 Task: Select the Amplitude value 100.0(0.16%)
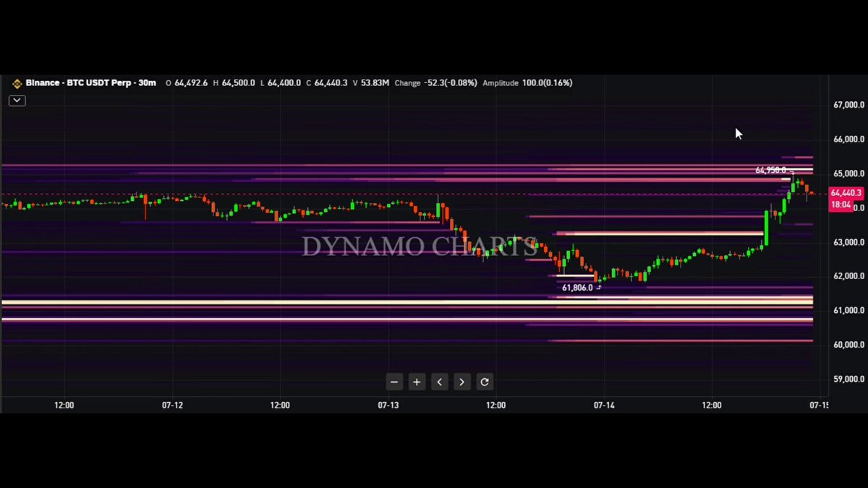pyautogui.click(x=546, y=83)
